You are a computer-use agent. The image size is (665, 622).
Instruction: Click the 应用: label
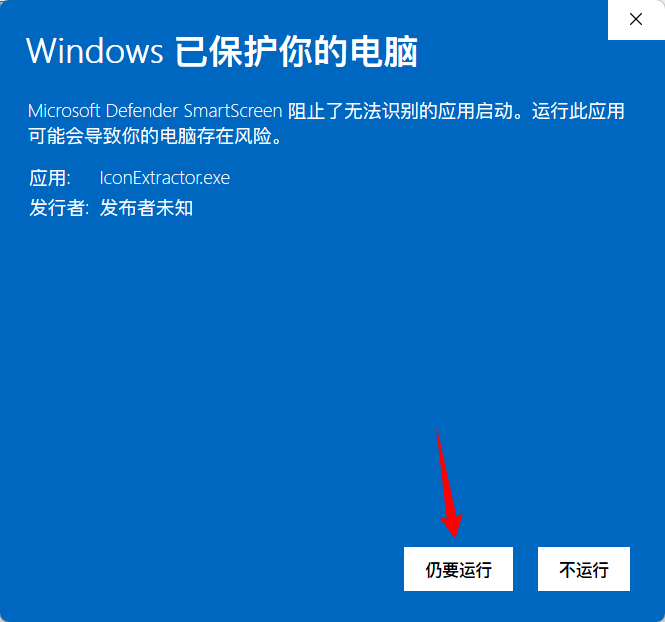click(50, 178)
